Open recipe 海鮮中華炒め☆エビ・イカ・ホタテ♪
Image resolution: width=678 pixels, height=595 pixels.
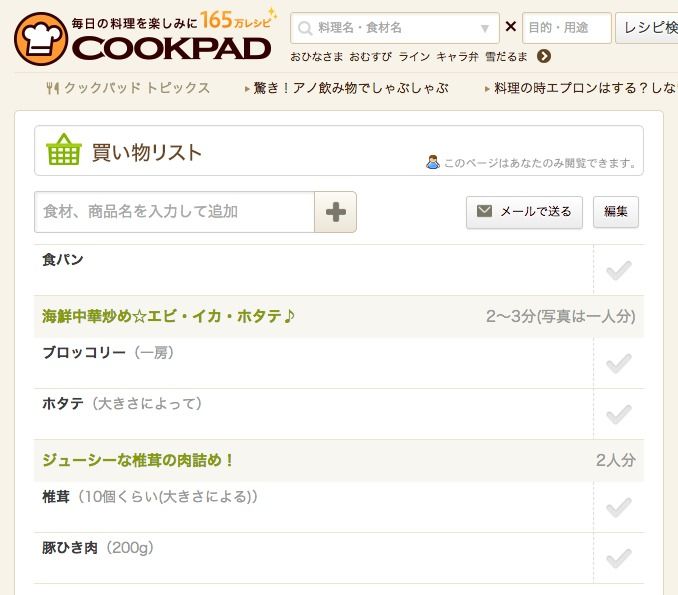pos(169,317)
